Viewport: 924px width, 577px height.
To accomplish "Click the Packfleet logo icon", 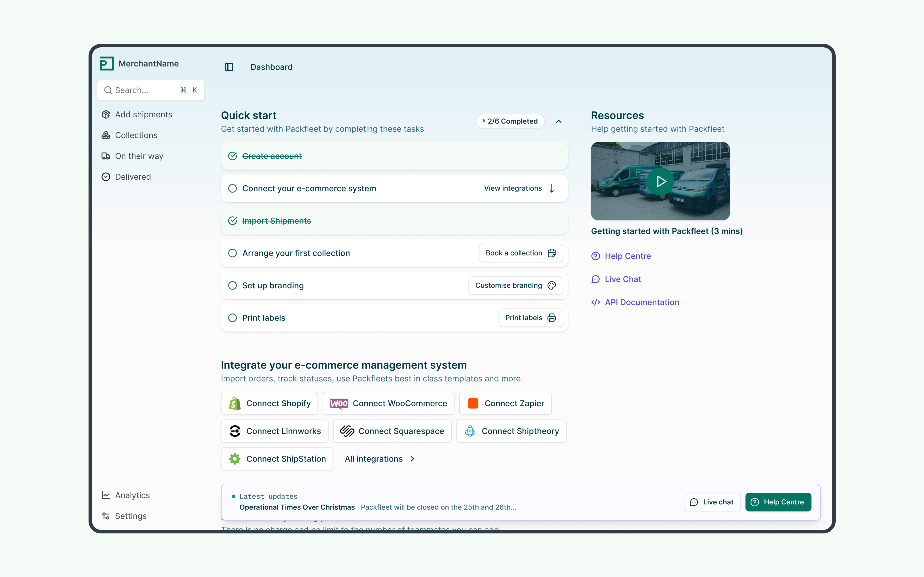I will (106, 64).
